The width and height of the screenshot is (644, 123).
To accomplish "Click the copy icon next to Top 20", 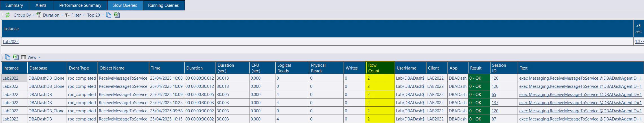I will [109, 15].
